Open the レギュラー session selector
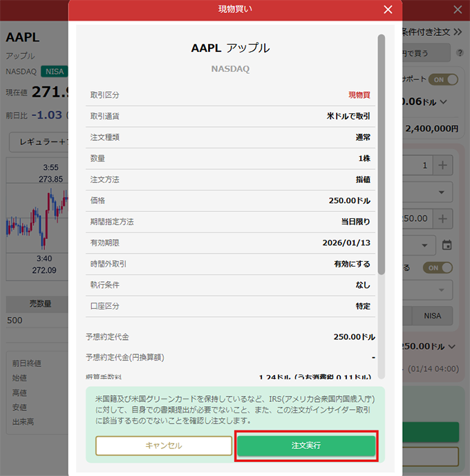Screen dimensions: 470x476 click(38, 142)
